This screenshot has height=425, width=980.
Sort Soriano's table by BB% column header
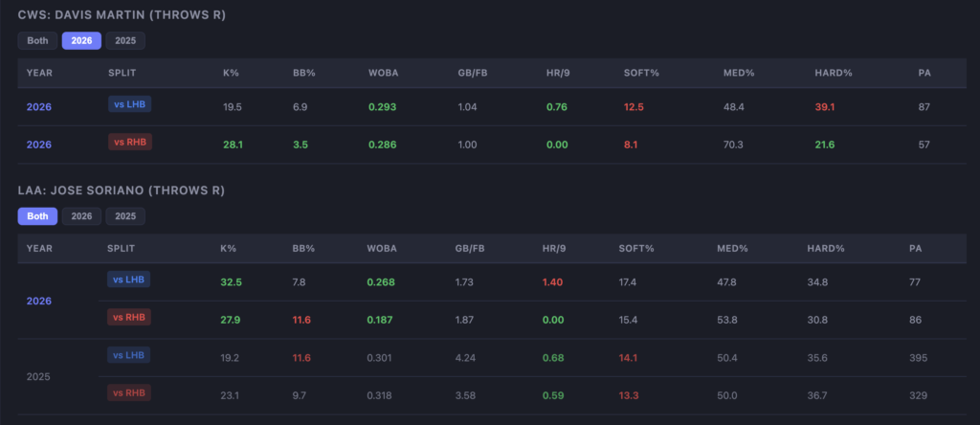(303, 248)
